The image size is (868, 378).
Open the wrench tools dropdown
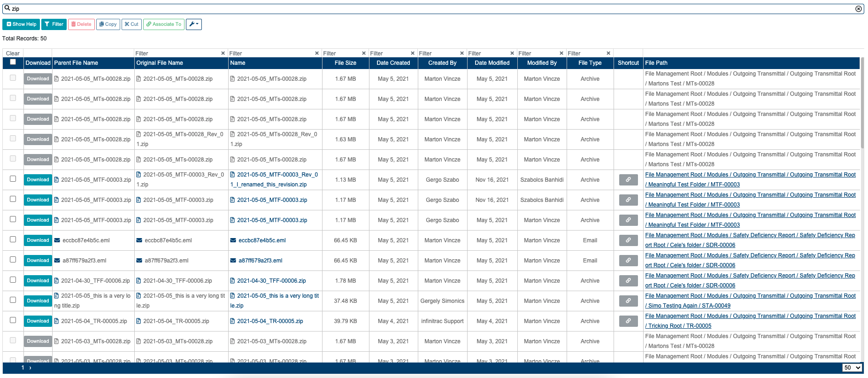194,24
